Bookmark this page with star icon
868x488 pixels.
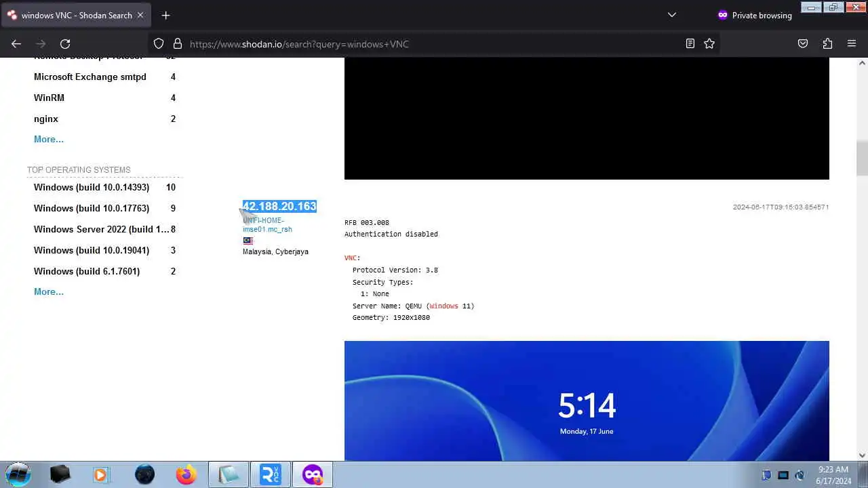pos(709,43)
